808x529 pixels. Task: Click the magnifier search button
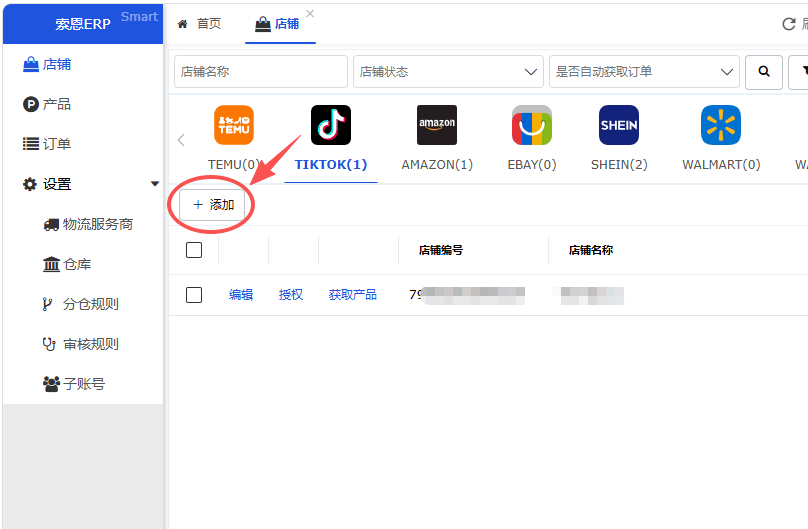[764, 72]
